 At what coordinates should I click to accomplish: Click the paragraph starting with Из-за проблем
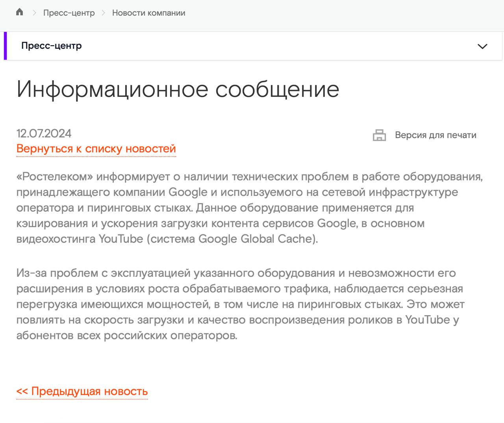241,304
